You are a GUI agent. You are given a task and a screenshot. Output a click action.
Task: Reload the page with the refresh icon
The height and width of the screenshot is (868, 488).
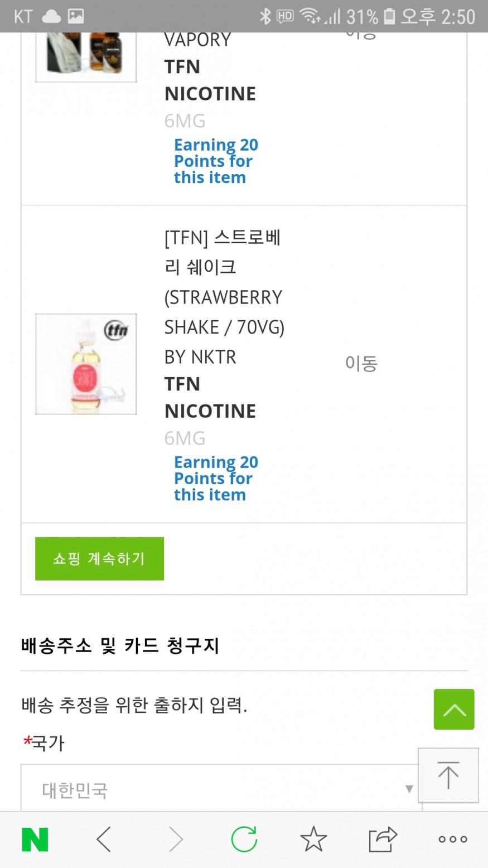click(x=244, y=839)
